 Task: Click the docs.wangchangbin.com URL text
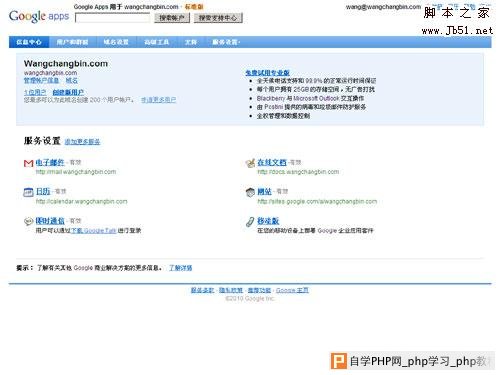coord(298,172)
